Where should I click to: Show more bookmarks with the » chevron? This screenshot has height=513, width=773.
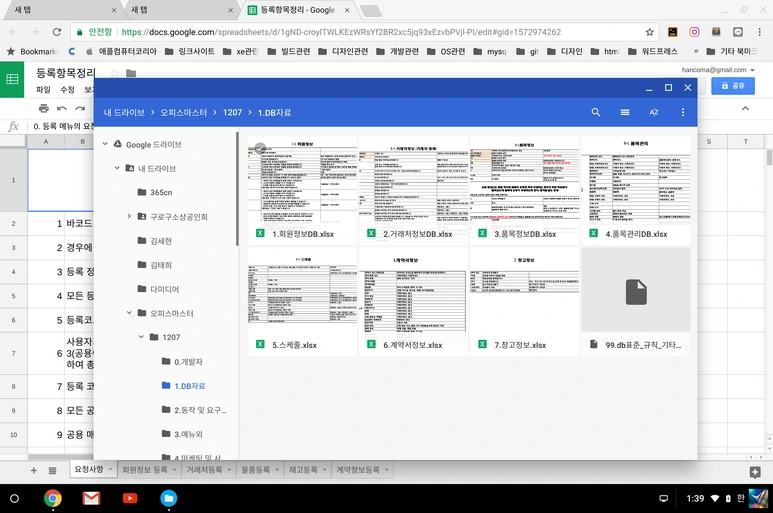pos(696,51)
